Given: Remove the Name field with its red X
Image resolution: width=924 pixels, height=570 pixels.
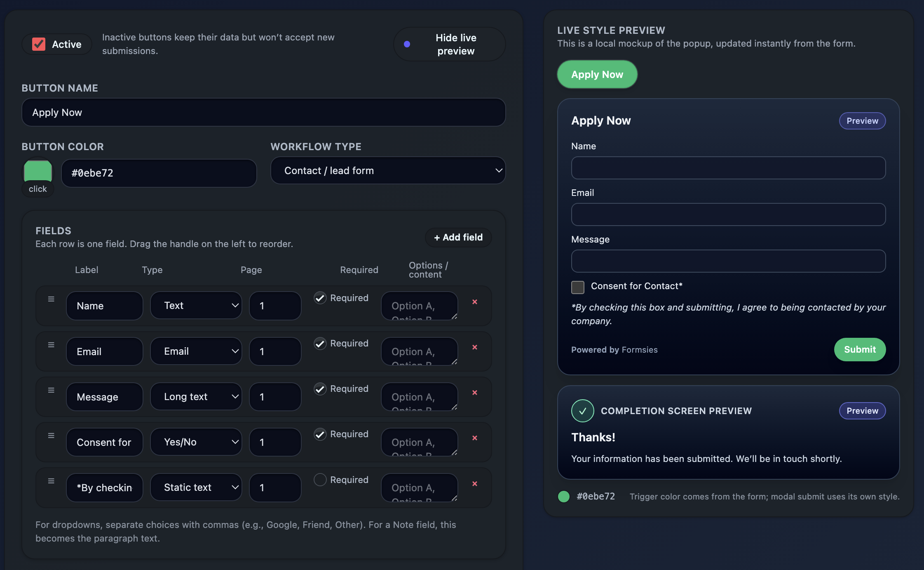Looking at the screenshot, I should tap(475, 302).
